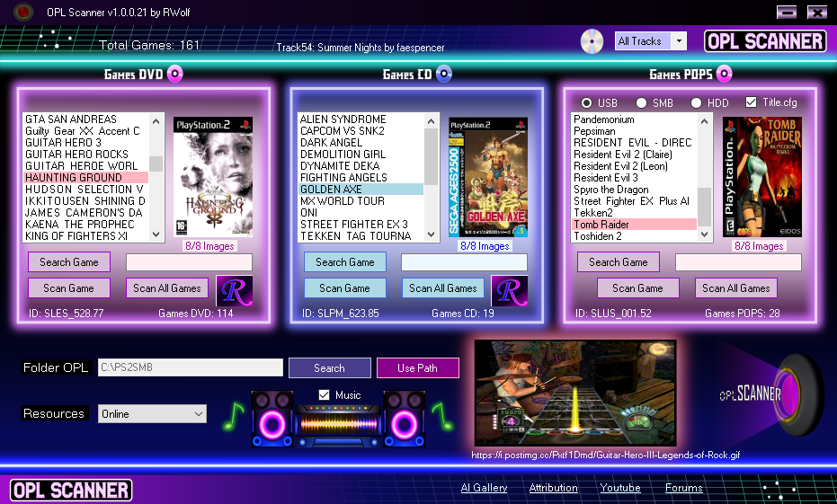Open the Resources Online dropdown

pyautogui.click(x=152, y=414)
